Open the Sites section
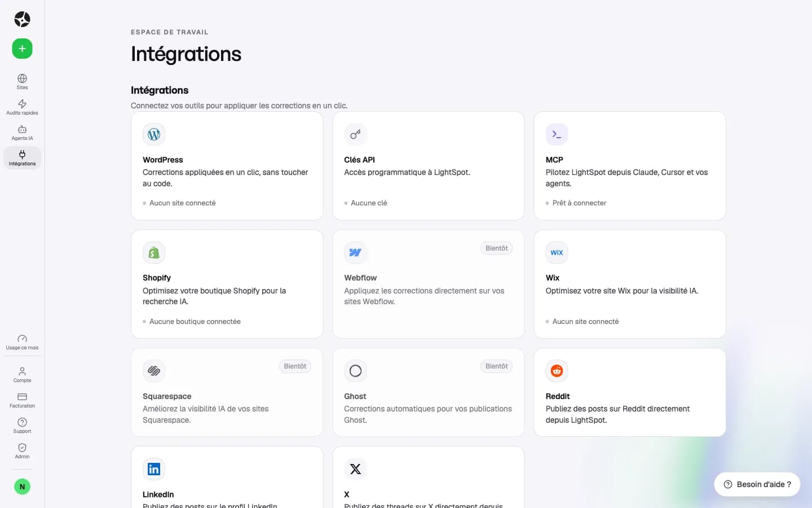The height and width of the screenshot is (508, 812). point(22,82)
